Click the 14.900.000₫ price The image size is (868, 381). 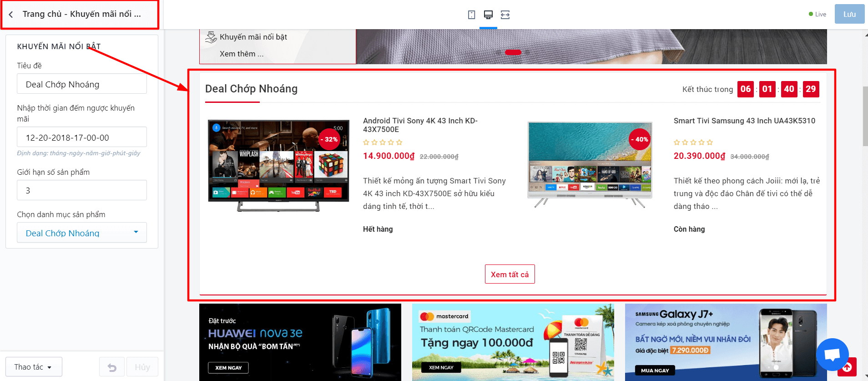(x=389, y=156)
